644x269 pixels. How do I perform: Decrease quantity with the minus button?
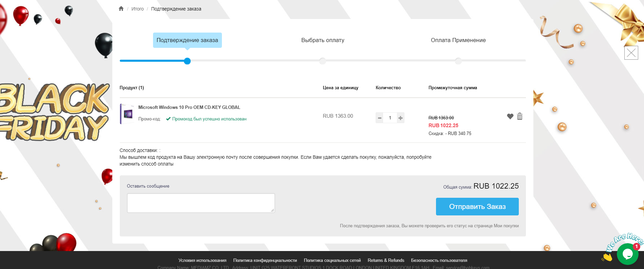(380, 118)
